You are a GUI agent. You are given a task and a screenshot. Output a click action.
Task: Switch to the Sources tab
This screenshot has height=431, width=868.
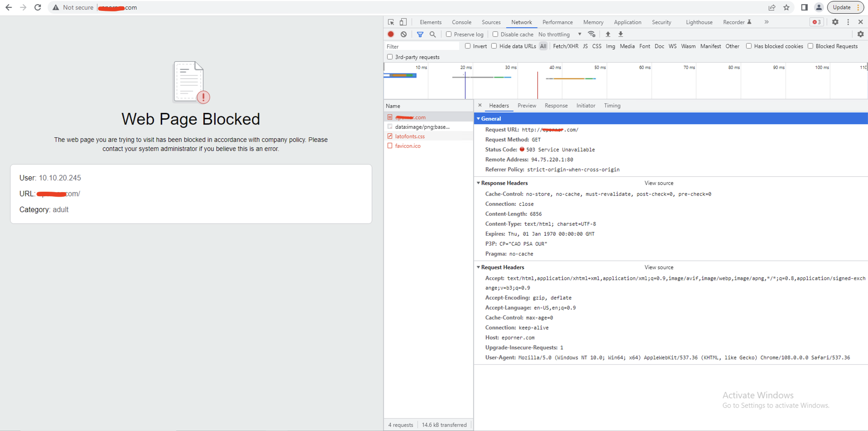click(x=491, y=22)
